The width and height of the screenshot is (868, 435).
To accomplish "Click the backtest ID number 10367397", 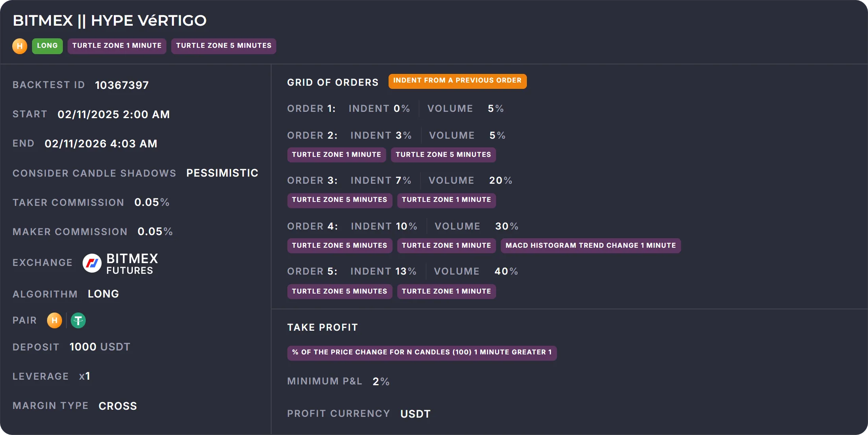I will 122,85.
